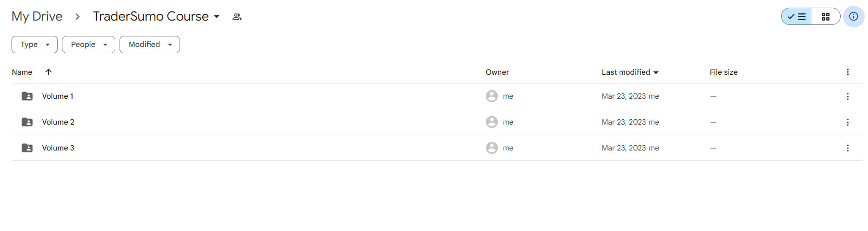Open more actions for Volume 1
The image size is (868, 231).
[847, 96]
